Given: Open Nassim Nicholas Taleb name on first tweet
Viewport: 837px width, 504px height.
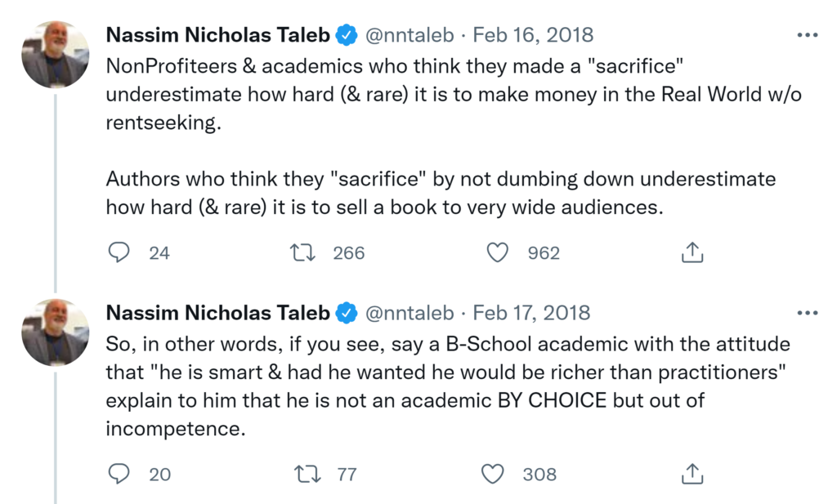Looking at the screenshot, I should [218, 35].
